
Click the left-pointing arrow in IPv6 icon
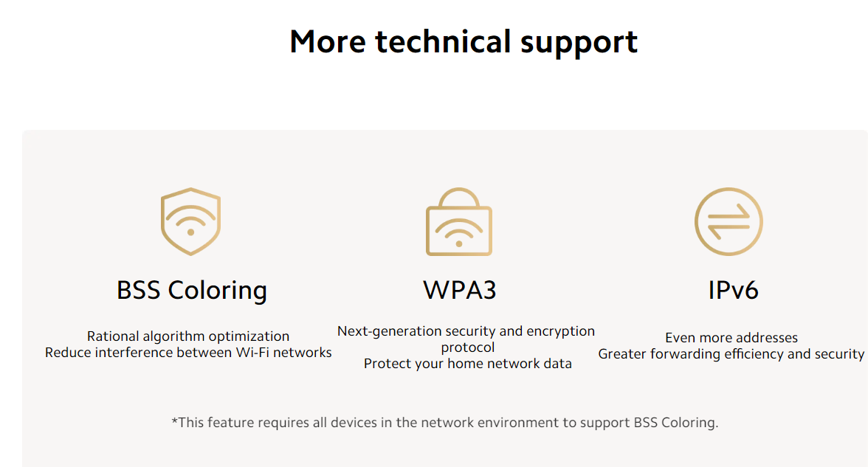coord(728,229)
